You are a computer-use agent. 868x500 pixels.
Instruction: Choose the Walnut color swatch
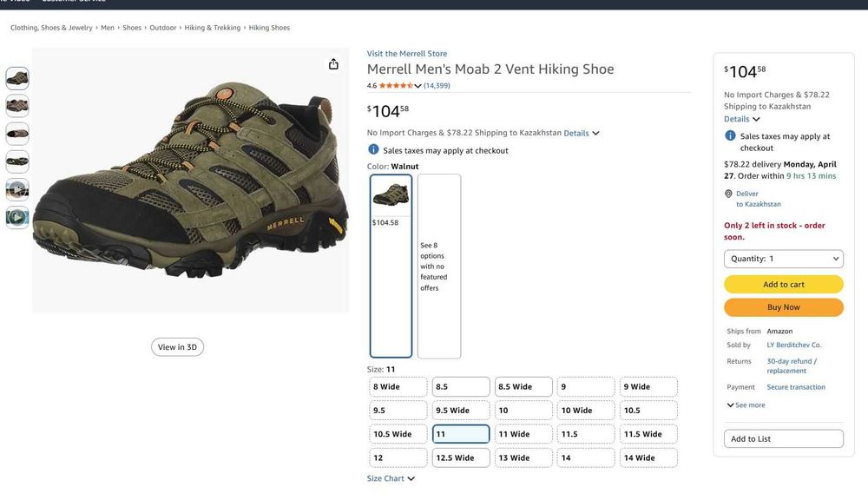391,266
